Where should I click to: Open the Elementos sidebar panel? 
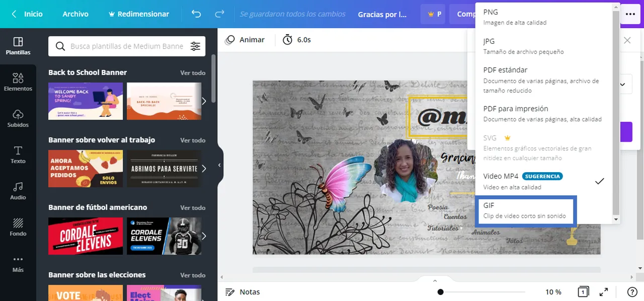pos(18,82)
